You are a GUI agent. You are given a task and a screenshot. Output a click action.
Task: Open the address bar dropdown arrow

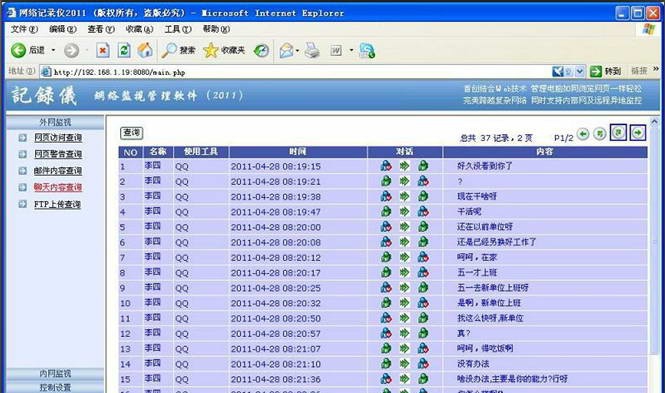tap(580, 71)
